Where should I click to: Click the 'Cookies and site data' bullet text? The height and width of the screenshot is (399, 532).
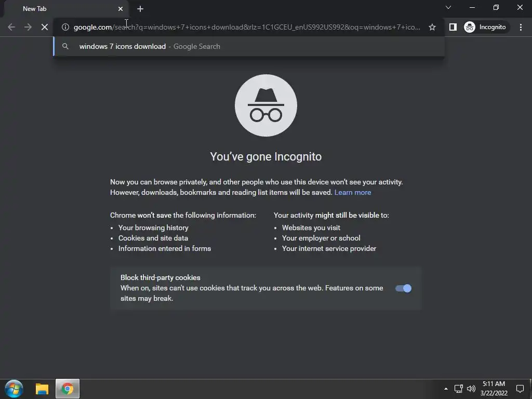(153, 238)
